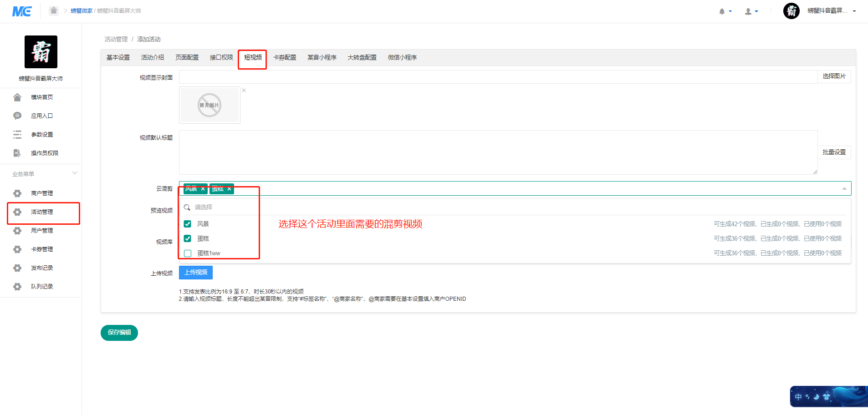
Task: Go to home via house icon
Action: (x=54, y=10)
